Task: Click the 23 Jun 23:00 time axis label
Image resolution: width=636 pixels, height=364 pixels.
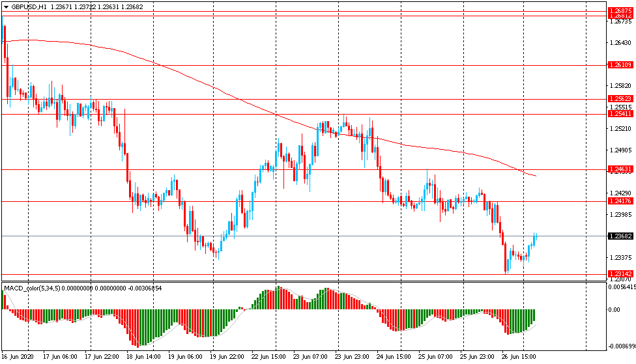Action: tap(352, 357)
